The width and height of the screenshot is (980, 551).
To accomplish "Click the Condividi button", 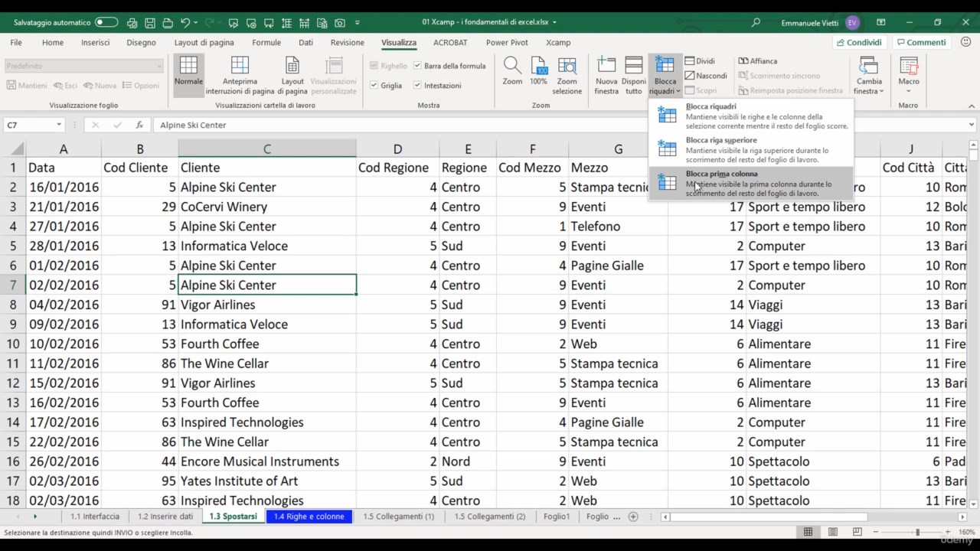I will pyautogui.click(x=860, y=43).
